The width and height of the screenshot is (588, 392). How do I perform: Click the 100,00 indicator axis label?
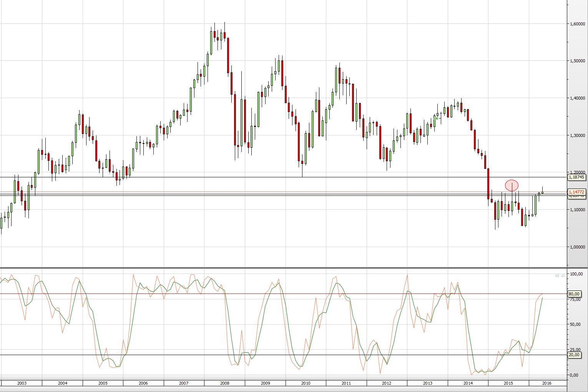coord(576,274)
